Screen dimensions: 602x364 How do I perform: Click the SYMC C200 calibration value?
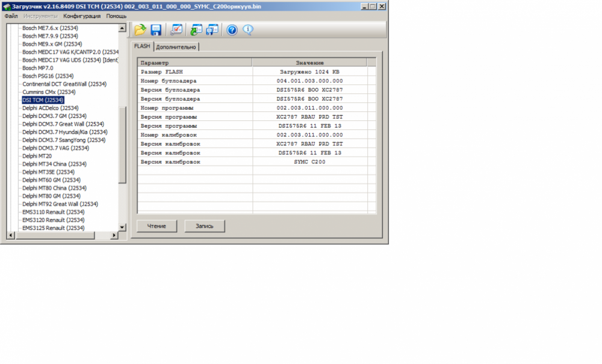coord(309,162)
